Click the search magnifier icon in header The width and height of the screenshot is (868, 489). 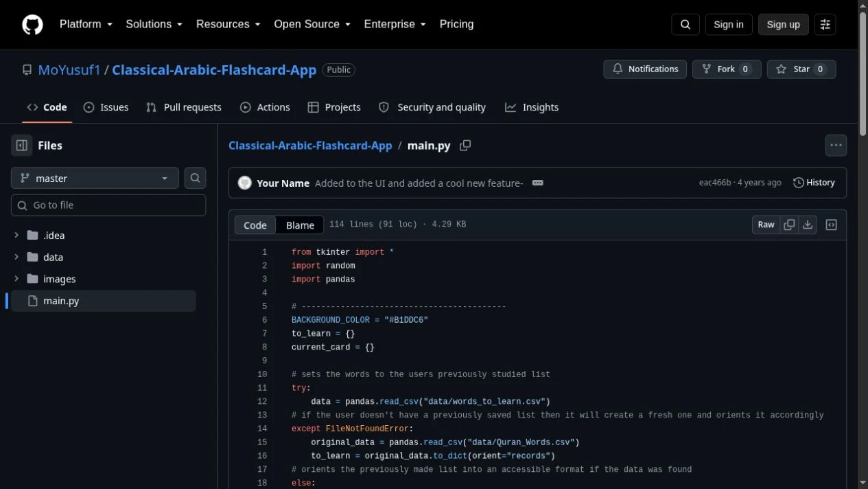click(x=685, y=25)
